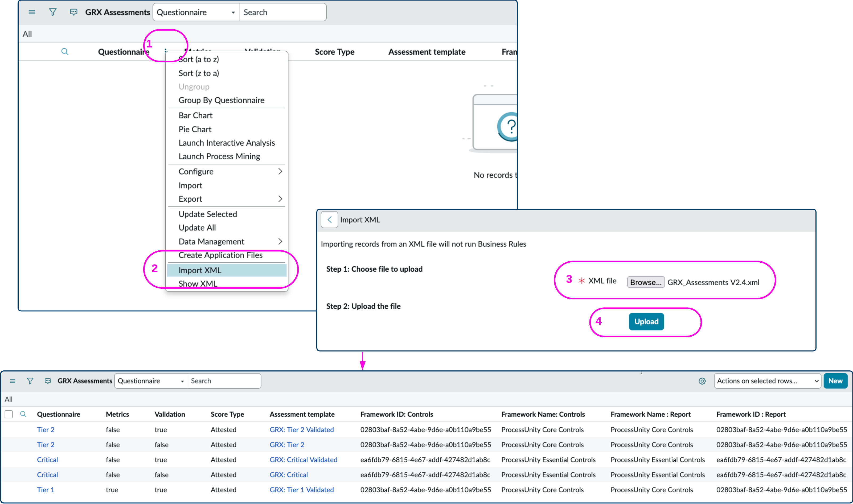Select Sort (a to z) menu item

(199, 59)
